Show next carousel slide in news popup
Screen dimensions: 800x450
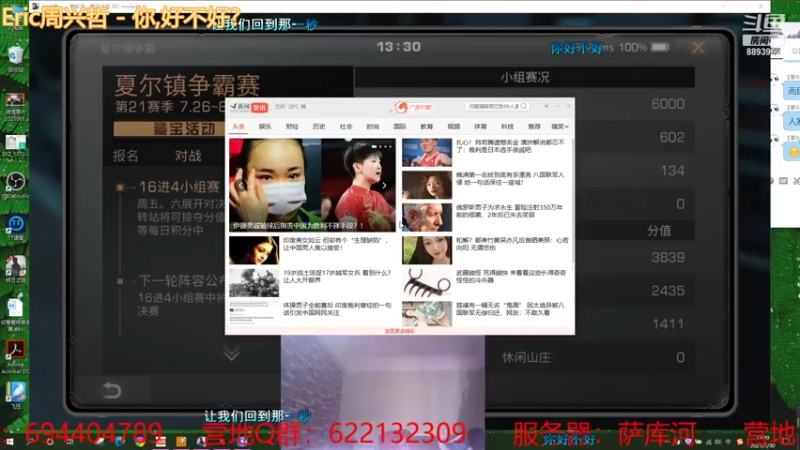(x=384, y=186)
